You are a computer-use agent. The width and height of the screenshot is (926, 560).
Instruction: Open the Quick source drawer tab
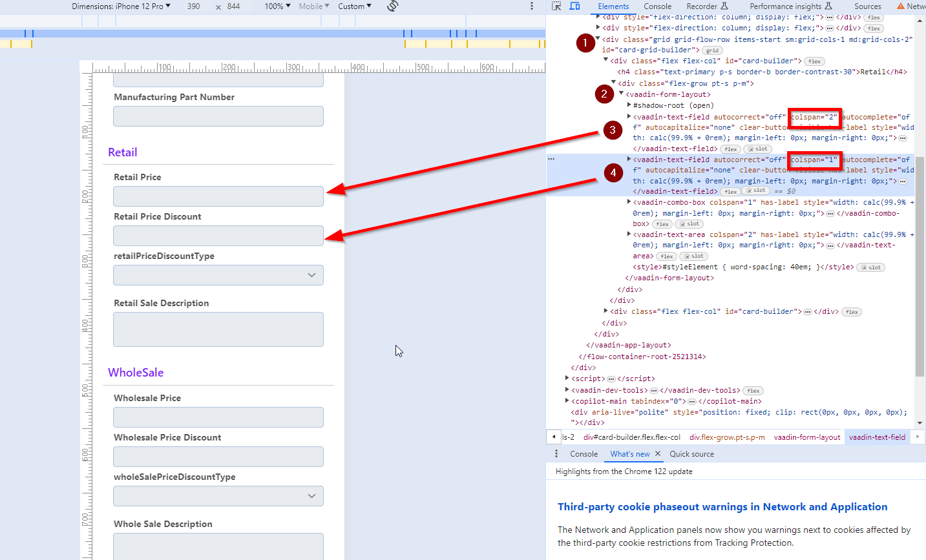[x=691, y=454]
